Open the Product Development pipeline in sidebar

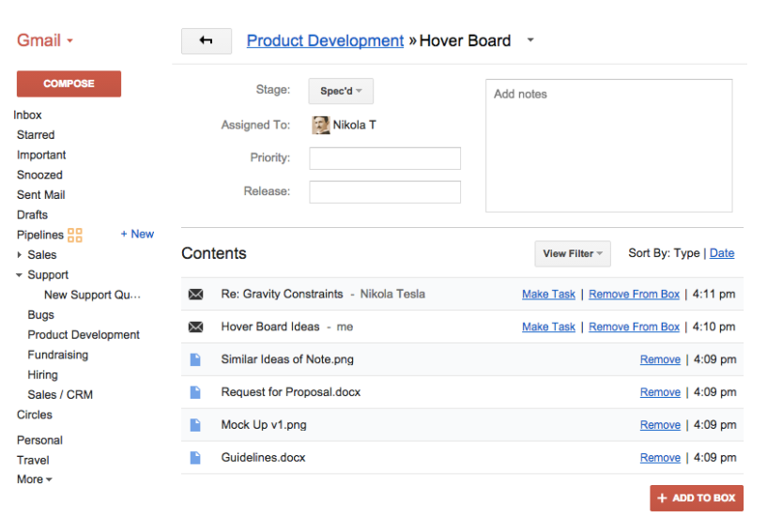point(84,335)
